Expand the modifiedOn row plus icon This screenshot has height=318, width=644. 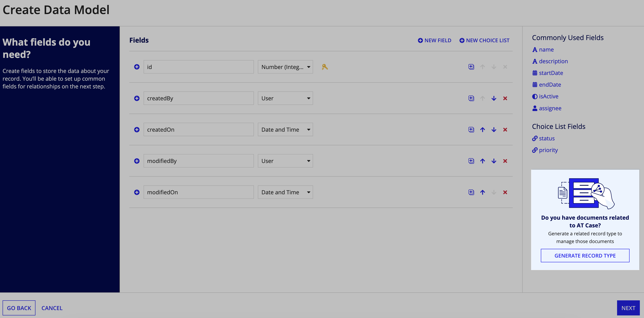coord(137,192)
